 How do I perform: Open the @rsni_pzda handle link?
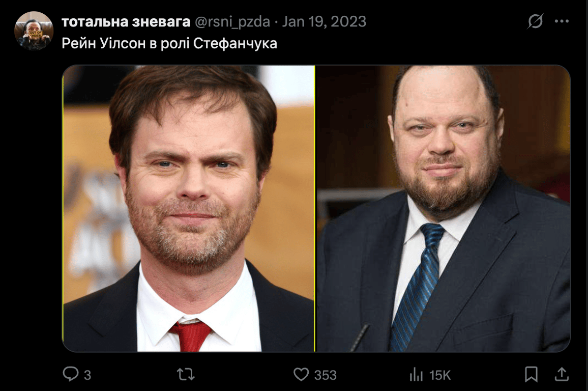(232, 22)
